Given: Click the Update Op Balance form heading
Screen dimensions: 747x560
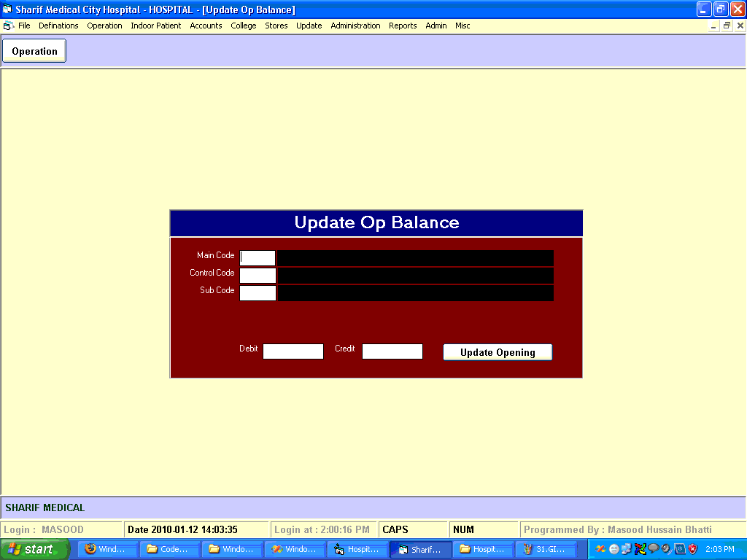Looking at the screenshot, I should pyautogui.click(x=376, y=222).
